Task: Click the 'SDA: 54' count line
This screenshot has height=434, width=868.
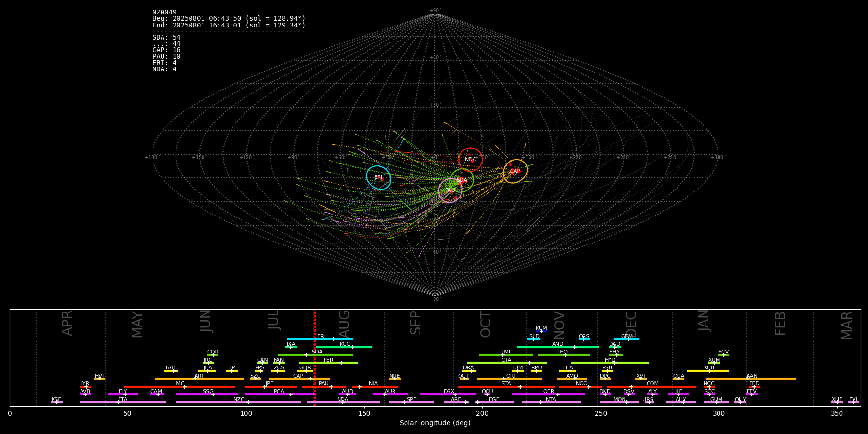Action: click(166, 38)
